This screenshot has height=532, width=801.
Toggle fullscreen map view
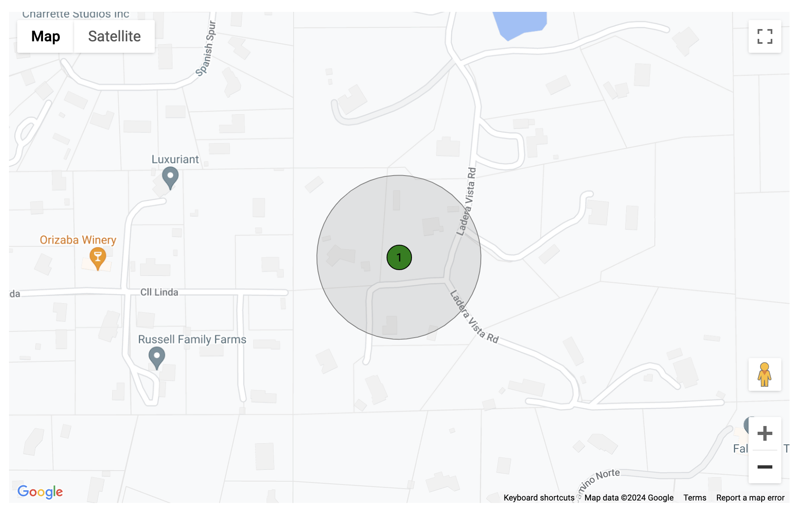(764, 36)
